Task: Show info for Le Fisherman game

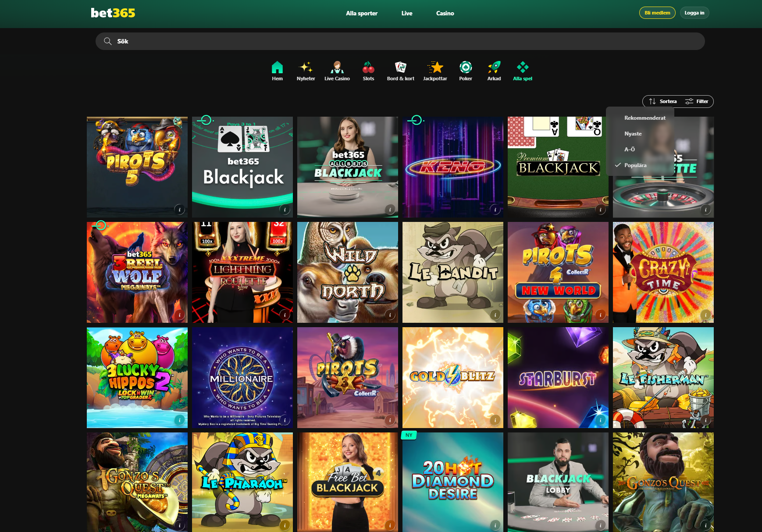Action: (x=705, y=420)
